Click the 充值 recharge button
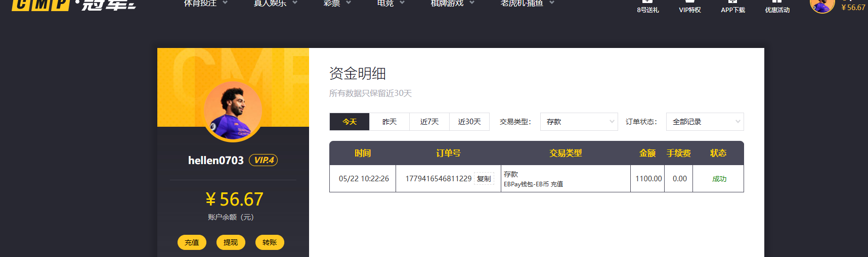The height and width of the screenshot is (257, 868). 192,242
